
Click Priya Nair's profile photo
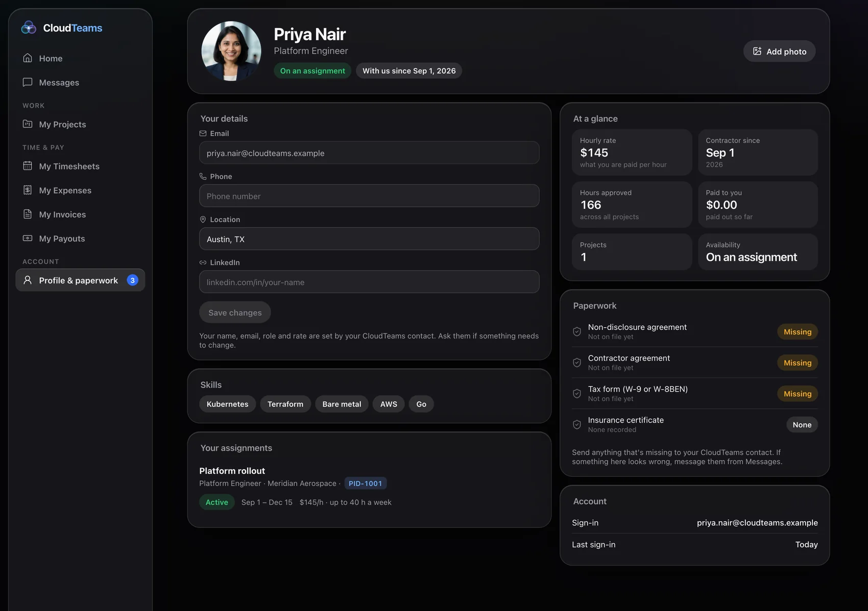pyautogui.click(x=231, y=51)
